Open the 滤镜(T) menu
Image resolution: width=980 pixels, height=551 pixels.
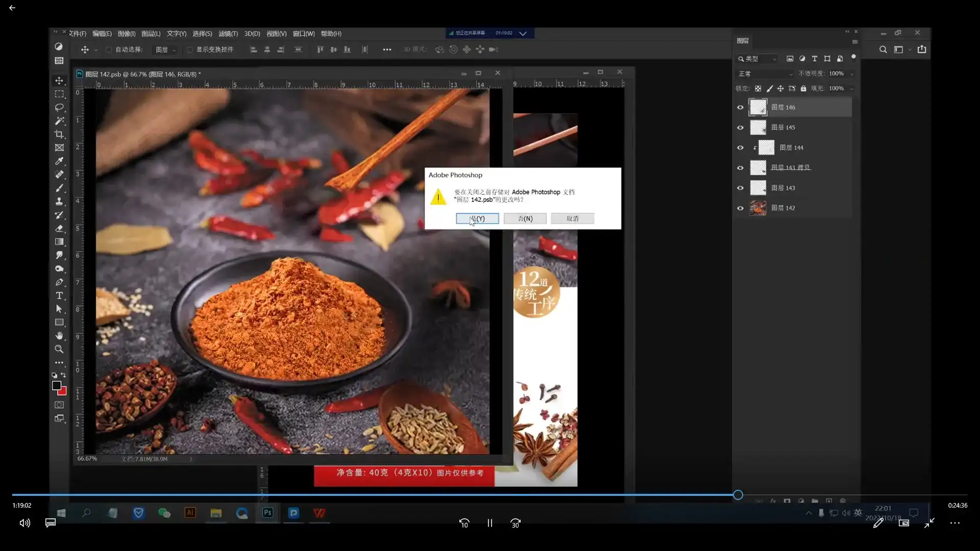coord(228,34)
